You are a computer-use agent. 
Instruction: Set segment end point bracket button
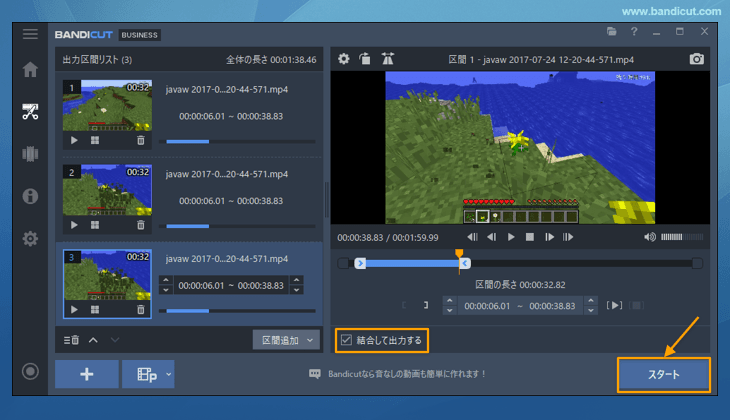click(426, 305)
